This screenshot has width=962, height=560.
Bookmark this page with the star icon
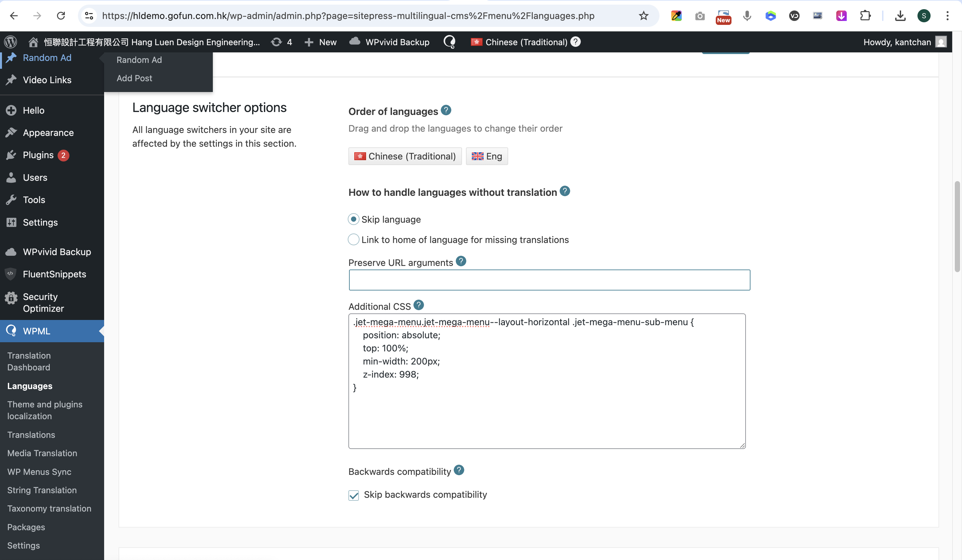coord(644,16)
